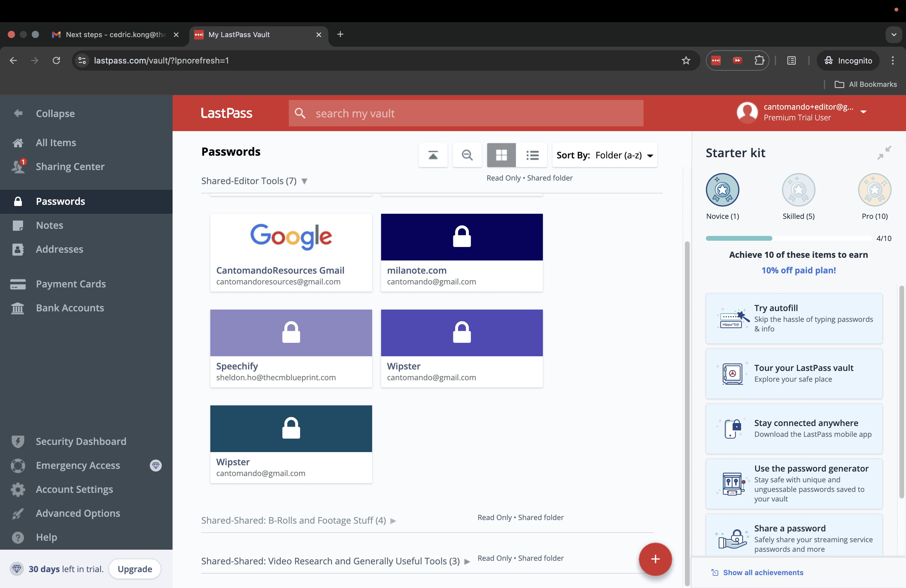Click Show all achievements link
The height and width of the screenshot is (588, 906).
pyautogui.click(x=763, y=572)
